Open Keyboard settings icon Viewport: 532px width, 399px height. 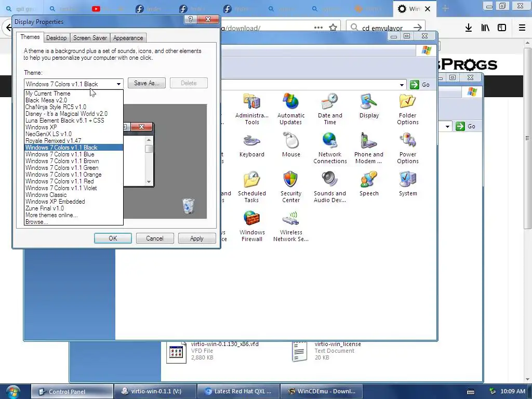coord(252,145)
